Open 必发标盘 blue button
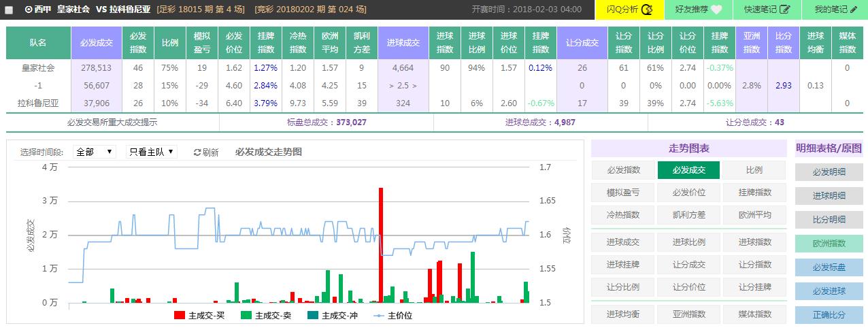 coord(829,267)
